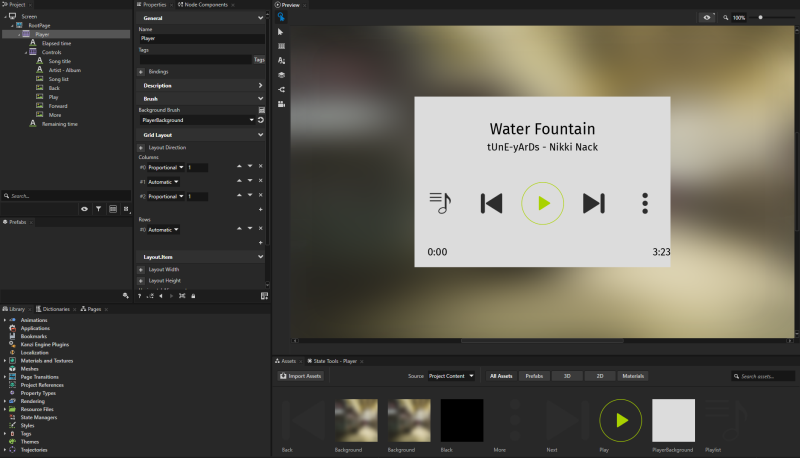Toggle the Layout Direction property plus box
Viewport: 800px width, 458px height.
[141, 147]
